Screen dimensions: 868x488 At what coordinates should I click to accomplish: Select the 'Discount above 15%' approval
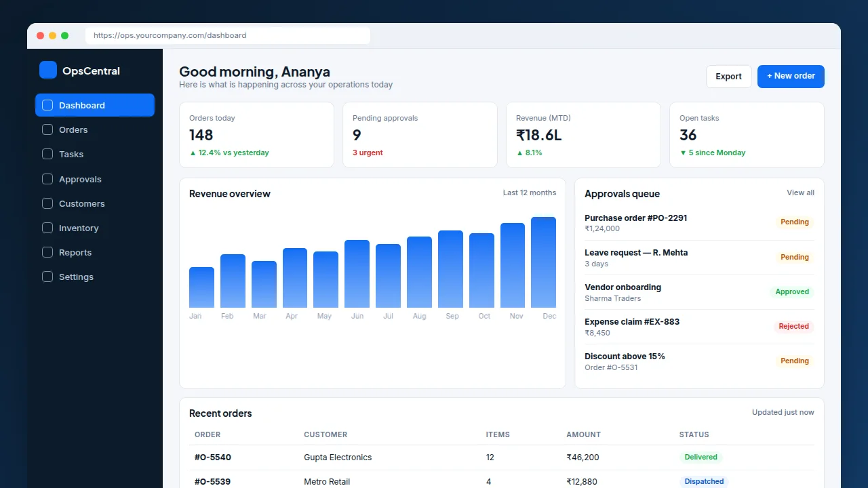699,361
